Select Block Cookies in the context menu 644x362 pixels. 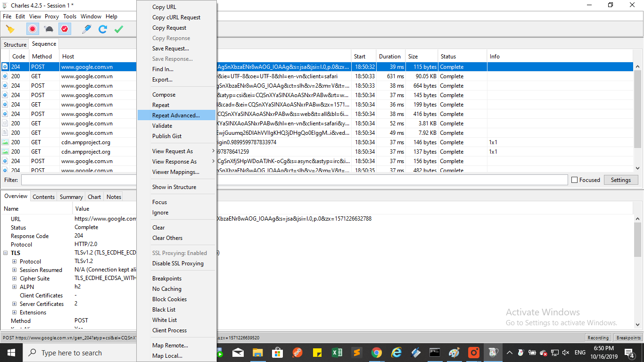coord(176,299)
